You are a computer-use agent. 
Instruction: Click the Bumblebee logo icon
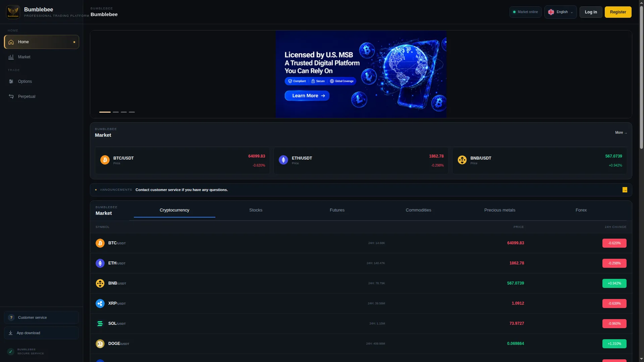point(13,12)
